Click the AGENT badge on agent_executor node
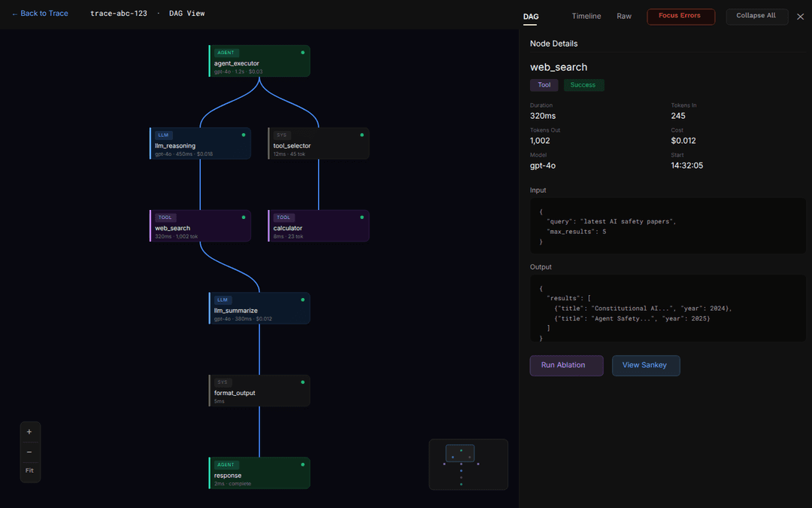The image size is (812, 508). (226, 52)
